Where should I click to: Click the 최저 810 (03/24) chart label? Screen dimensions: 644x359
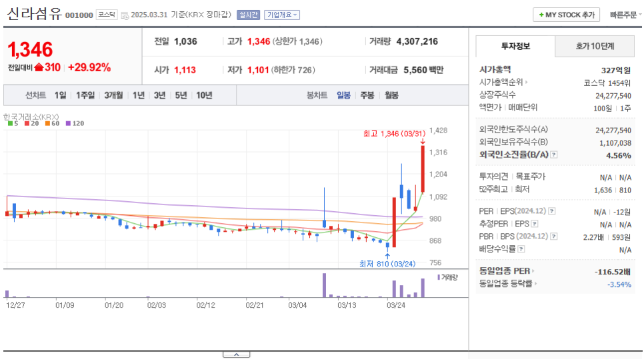click(387, 264)
